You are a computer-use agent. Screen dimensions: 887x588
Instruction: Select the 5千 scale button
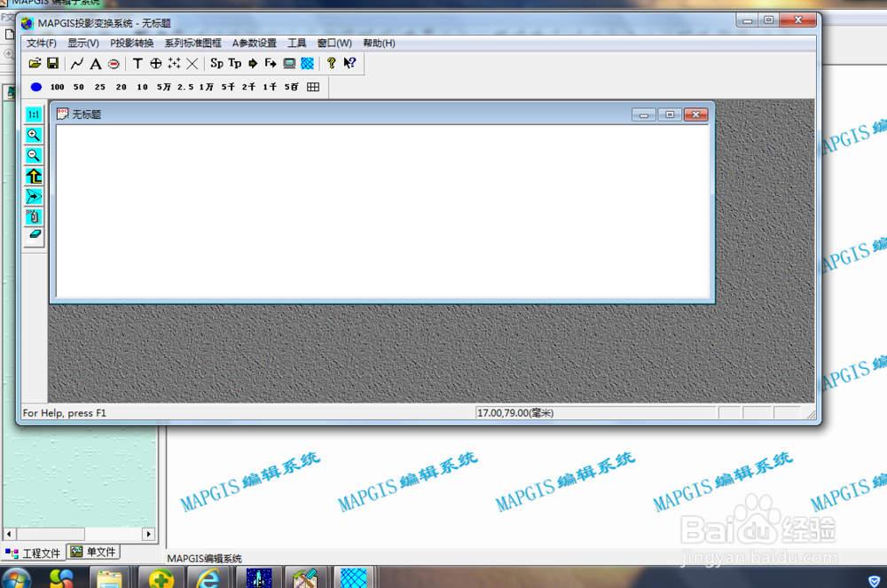coord(228,87)
